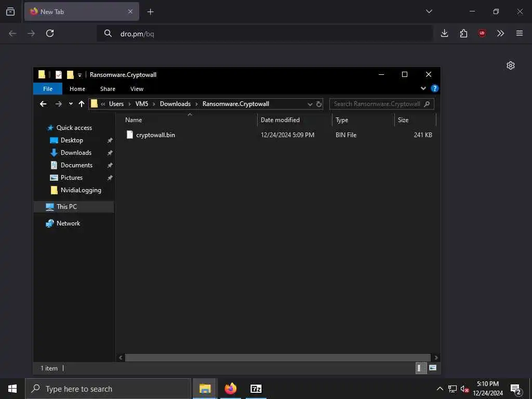Open the File tab in Explorer
532x399 pixels.
pyautogui.click(x=48, y=89)
